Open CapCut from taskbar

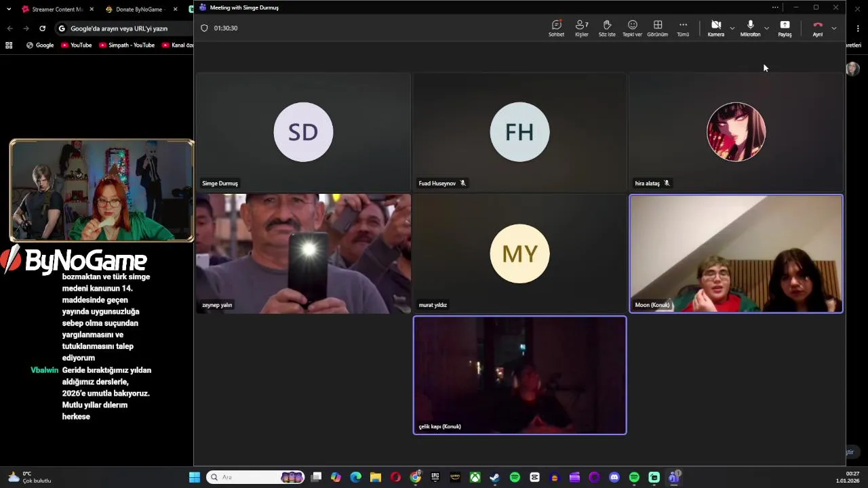[534, 477]
